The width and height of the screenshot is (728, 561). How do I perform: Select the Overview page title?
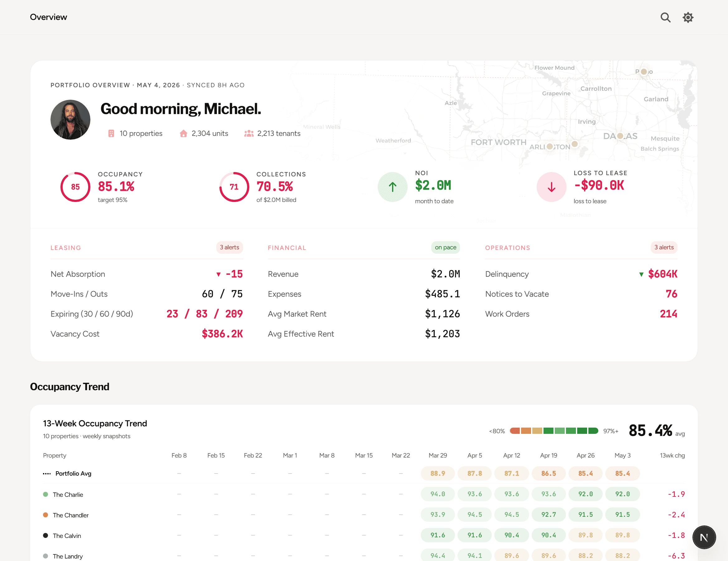coord(48,17)
